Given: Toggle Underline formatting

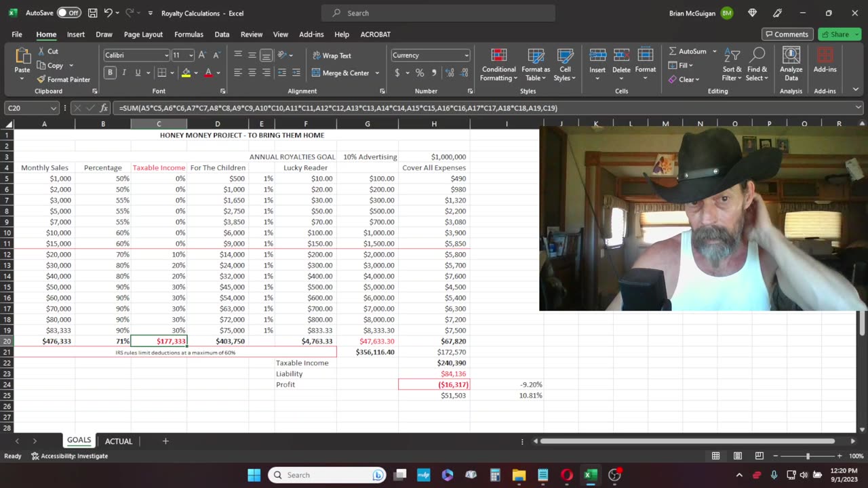Looking at the screenshot, I should point(138,73).
